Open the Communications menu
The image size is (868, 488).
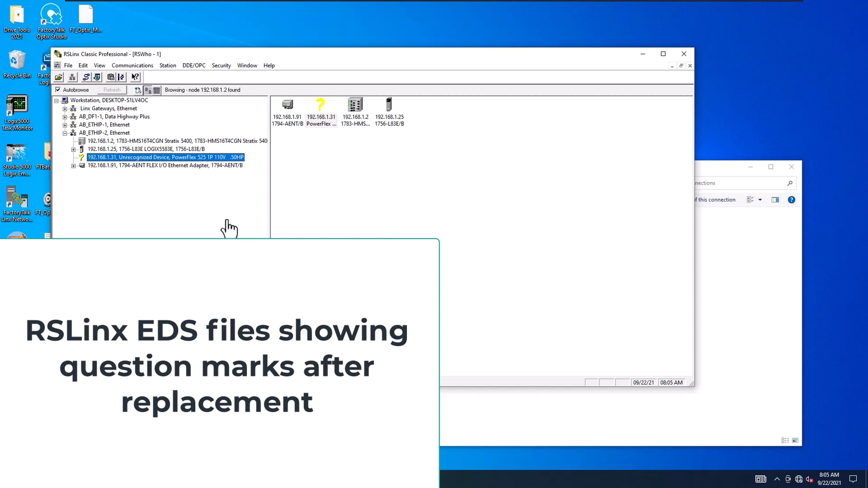[132, 65]
